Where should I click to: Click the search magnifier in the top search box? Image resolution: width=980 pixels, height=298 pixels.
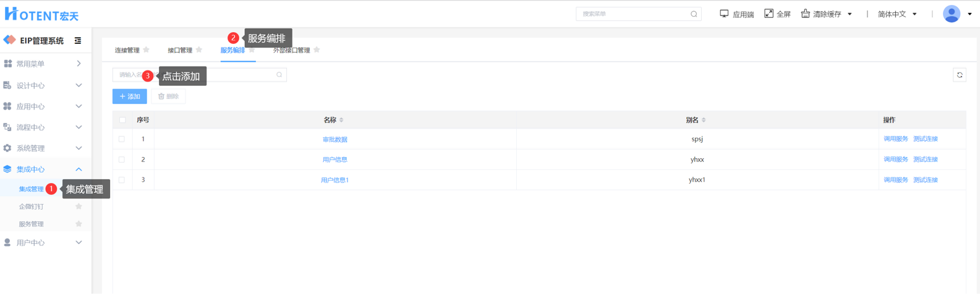(x=694, y=14)
